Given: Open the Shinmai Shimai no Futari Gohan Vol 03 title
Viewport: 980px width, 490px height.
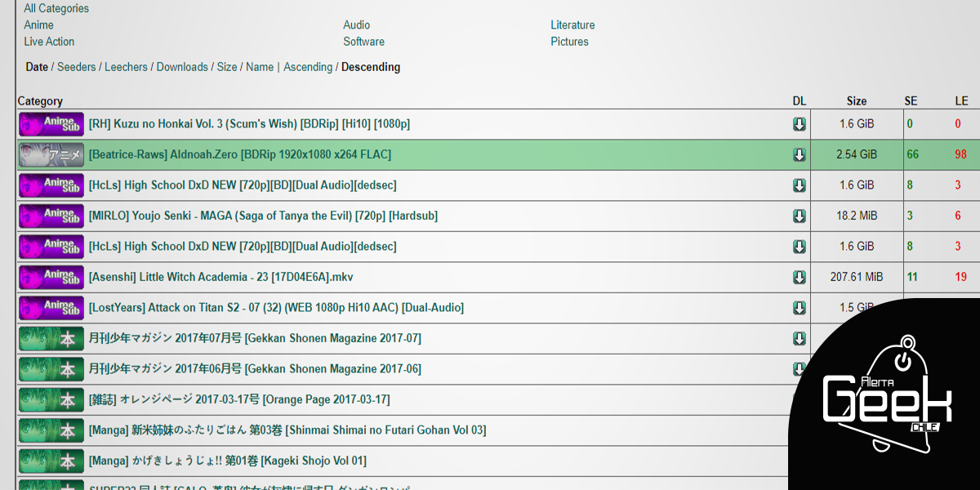Looking at the screenshot, I should 287,430.
